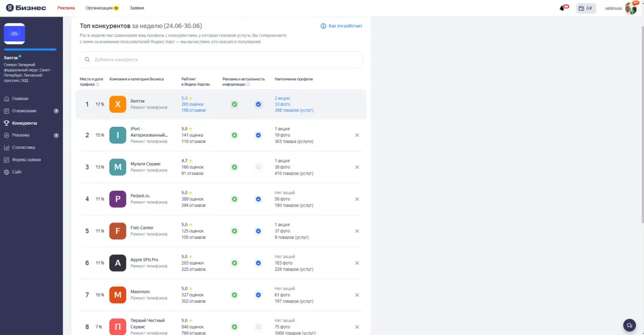Click help icon next to Реклама и актуальность информации
Image resolution: width=644 pixels, height=335 pixels.
coord(248,85)
